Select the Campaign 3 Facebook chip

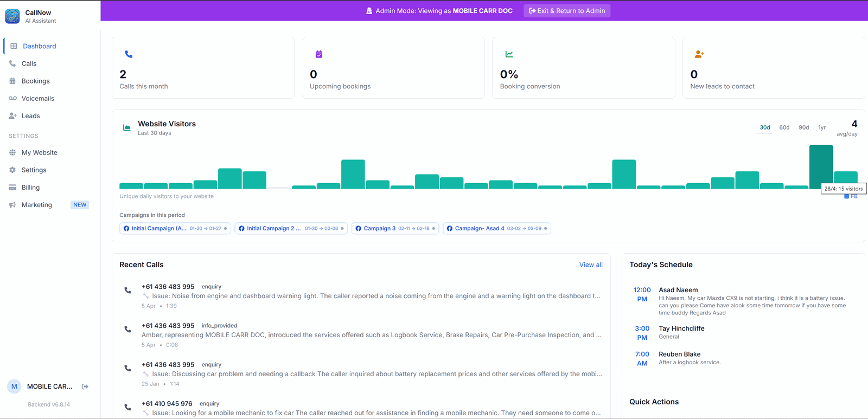click(x=395, y=228)
